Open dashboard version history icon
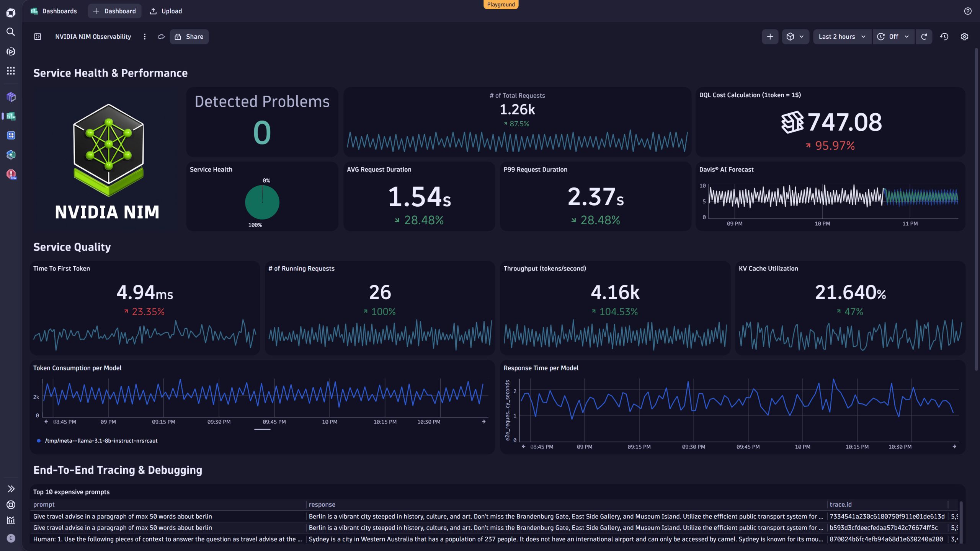980x551 pixels. [x=944, y=36]
